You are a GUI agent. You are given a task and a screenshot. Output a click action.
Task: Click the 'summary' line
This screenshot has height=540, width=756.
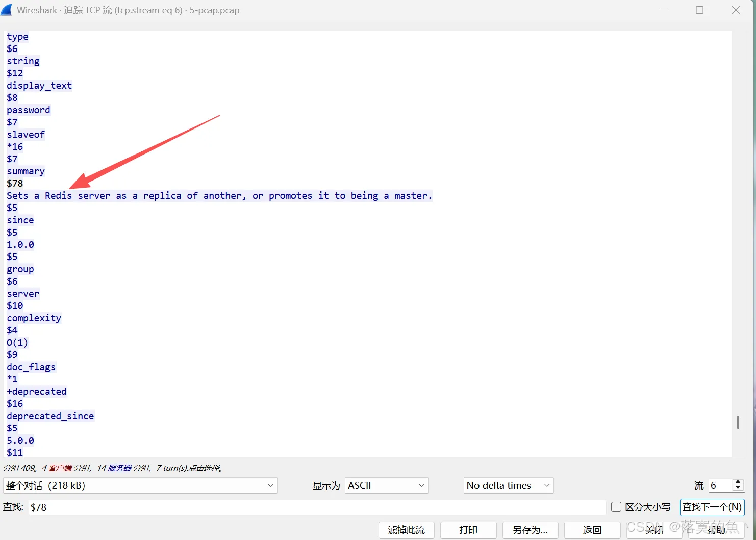point(26,171)
